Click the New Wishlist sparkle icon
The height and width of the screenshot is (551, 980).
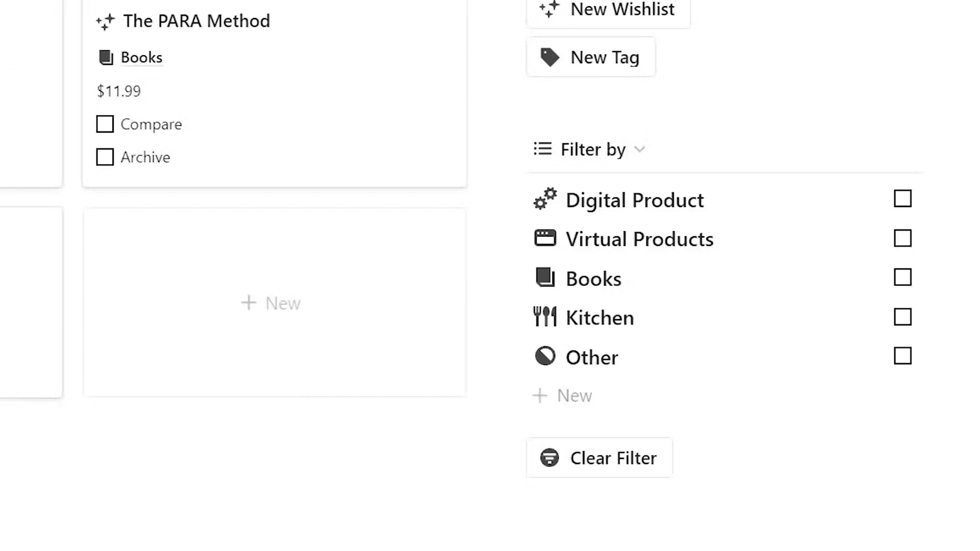click(549, 8)
